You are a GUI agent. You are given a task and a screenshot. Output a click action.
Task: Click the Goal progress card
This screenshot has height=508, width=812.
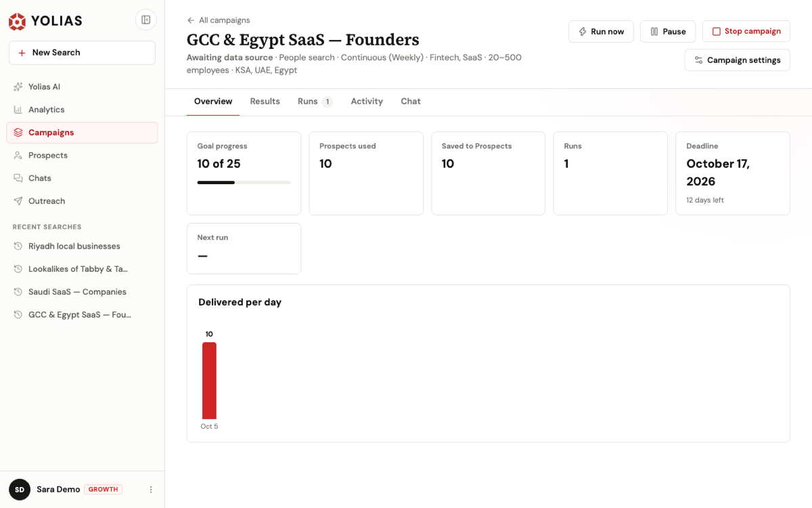pyautogui.click(x=244, y=173)
